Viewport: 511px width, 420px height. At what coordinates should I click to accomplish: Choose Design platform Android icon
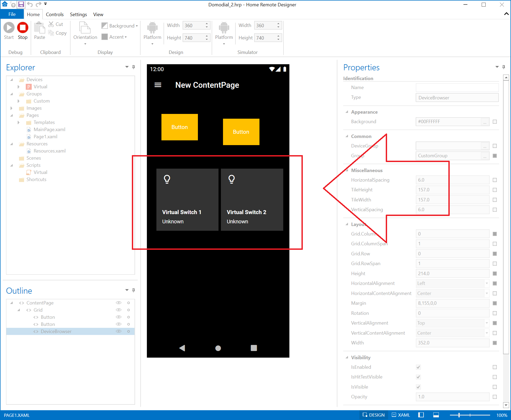coord(152,27)
